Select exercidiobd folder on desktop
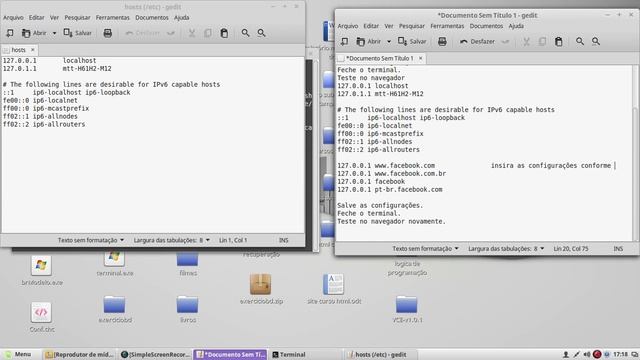The height and width of the screenshot is (360, 640). point(115,309)
